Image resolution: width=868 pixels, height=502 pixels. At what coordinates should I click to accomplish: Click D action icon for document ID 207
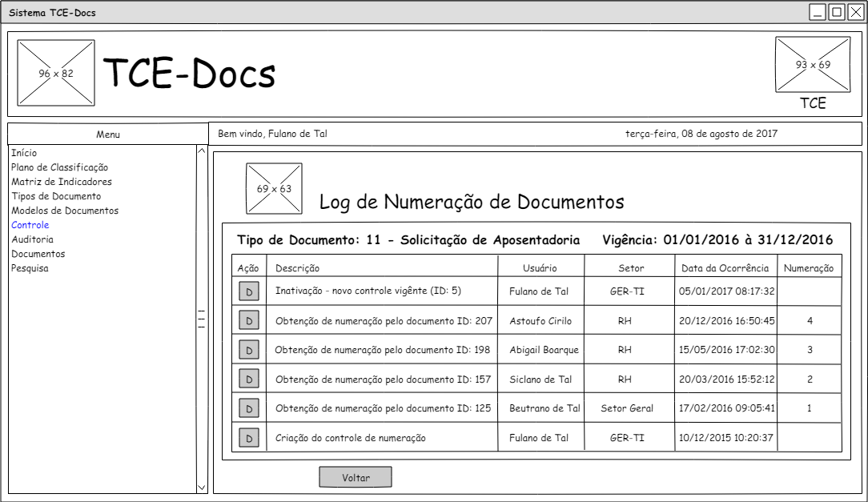tap(248, 321)
